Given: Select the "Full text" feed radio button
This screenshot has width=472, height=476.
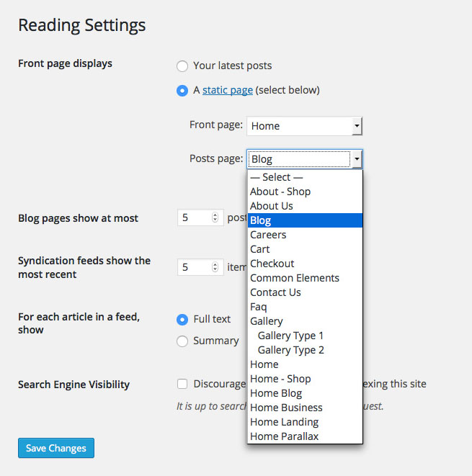Looking at the screenshot, I should (x=182, y=320).
